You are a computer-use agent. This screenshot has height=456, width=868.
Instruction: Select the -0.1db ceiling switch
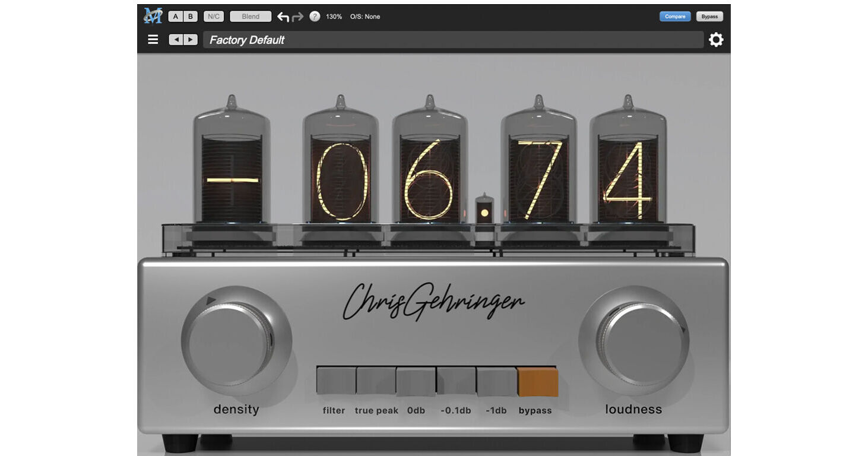[x=456, y=381]
